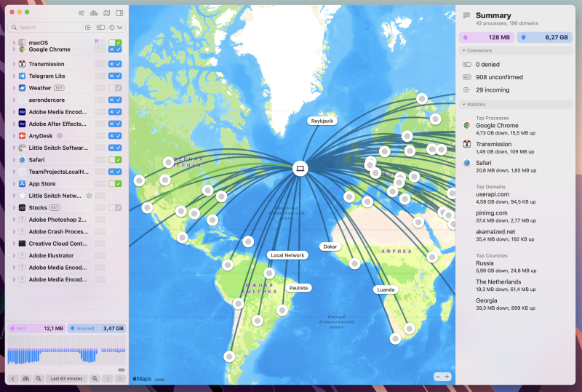Toggle the right sidebar inspector icon
The width and height of the screenshot is (582, 392).
[119, 13]
